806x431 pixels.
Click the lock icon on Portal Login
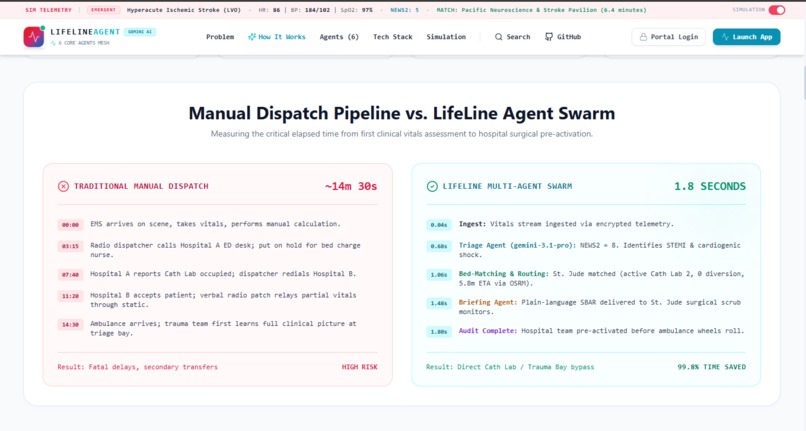coord(643,37)
